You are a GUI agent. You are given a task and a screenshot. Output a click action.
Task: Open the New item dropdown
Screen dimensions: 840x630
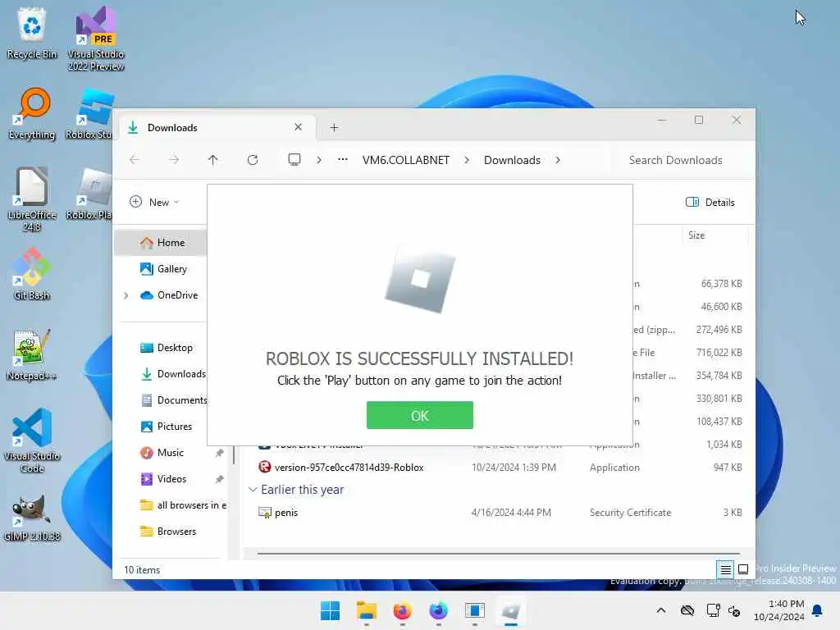154,202
